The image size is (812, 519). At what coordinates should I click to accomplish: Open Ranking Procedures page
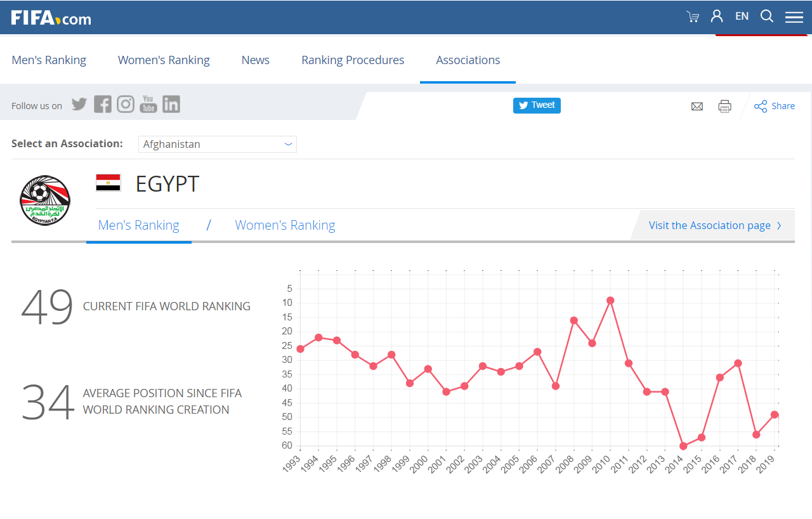point(353,60)
